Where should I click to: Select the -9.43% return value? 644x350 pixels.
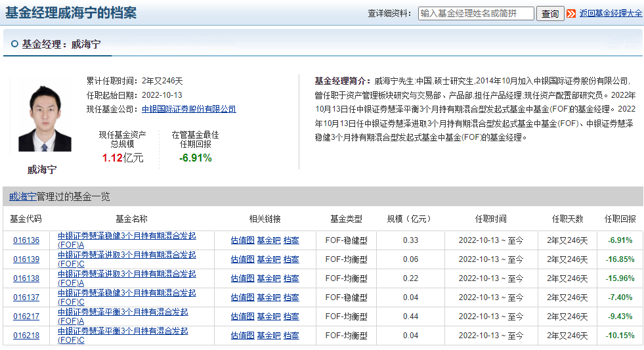point(620,317)
